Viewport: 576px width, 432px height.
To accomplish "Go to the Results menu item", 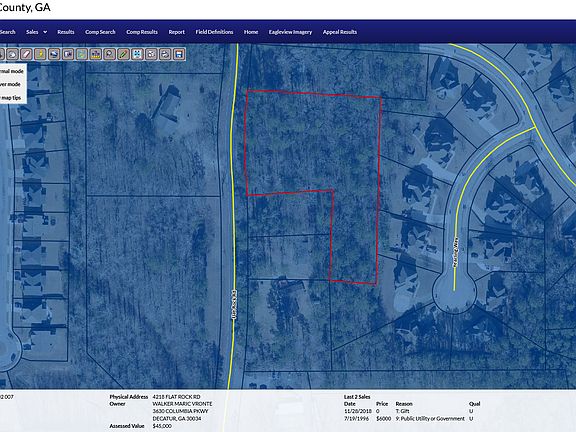I will [x=66, y=32].
